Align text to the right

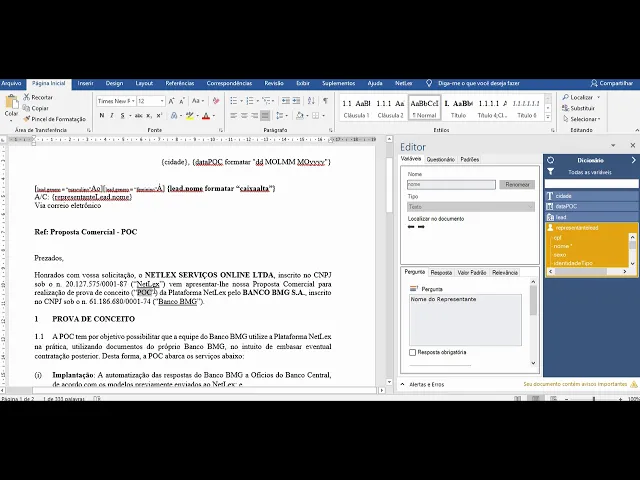click(255, 116)
